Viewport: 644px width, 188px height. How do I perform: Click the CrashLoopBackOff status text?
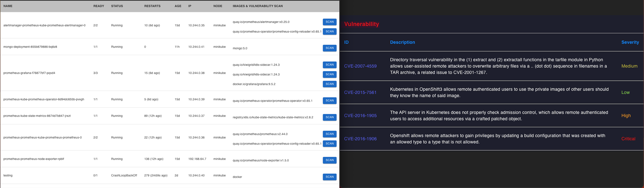(x=124, y=176)
